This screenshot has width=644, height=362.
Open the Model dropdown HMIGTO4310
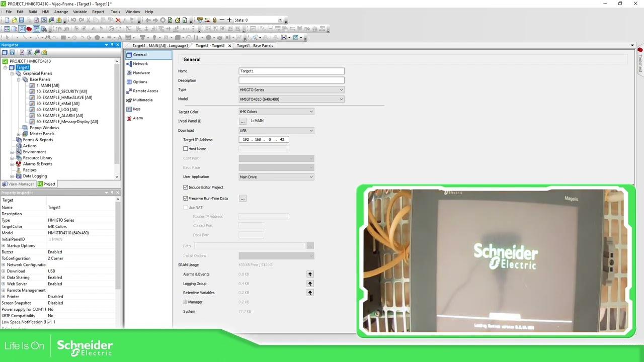tap(291, 99)
